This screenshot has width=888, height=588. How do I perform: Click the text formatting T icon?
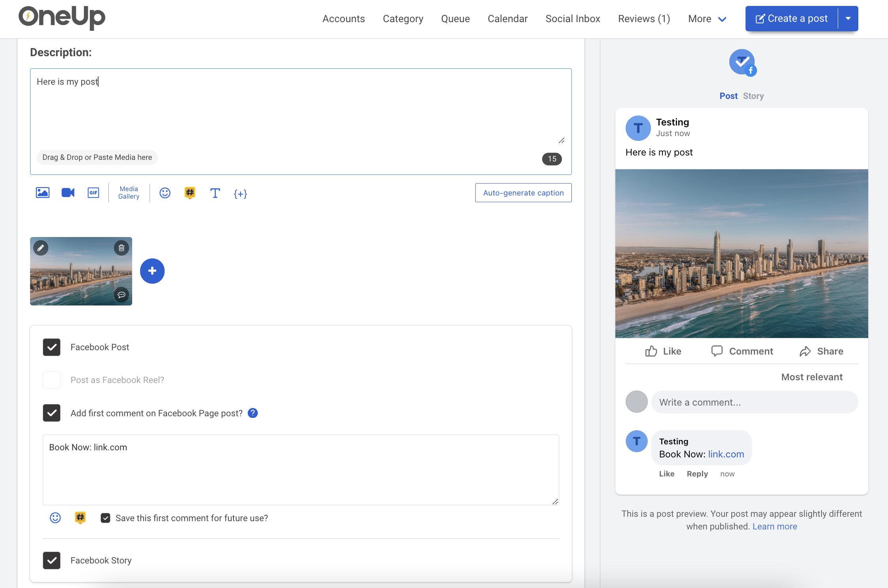pyautogui.click(x=215, y=193)
